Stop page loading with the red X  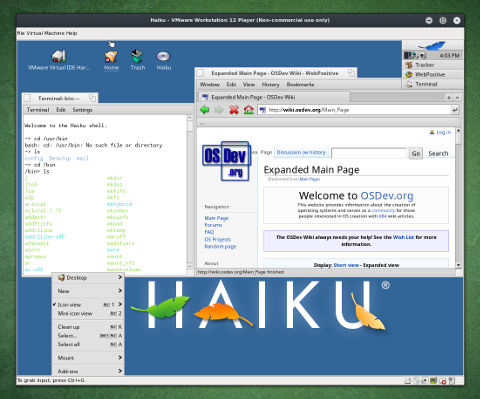(x=234, y=110)
